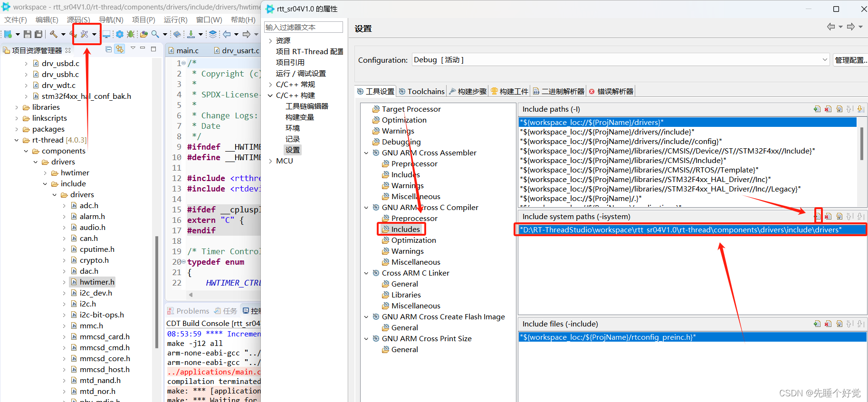Viewport: 868px width, 402px height.
Task: Switch to the 二进制解析器 tab
Action: coord(559,91)
